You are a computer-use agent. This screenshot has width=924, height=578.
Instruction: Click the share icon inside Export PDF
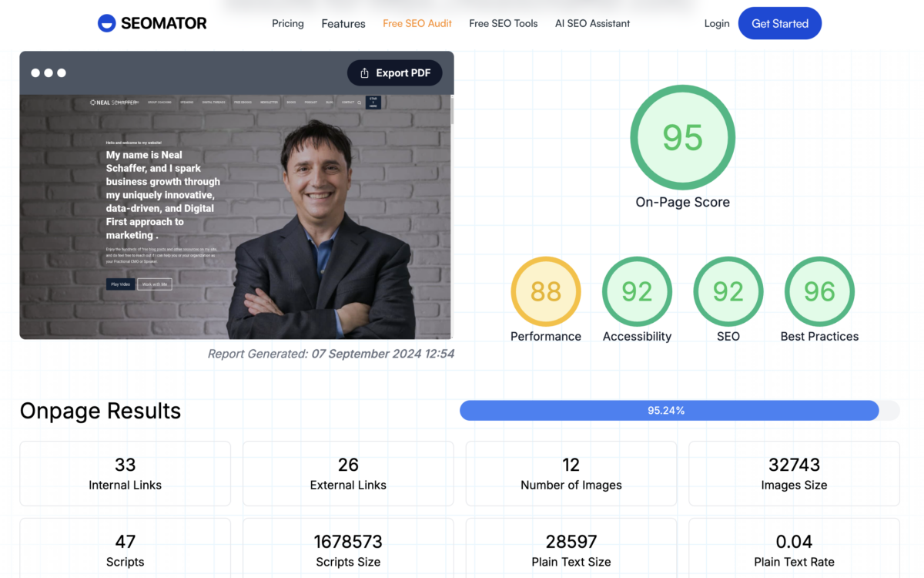[x=365, y=73]
